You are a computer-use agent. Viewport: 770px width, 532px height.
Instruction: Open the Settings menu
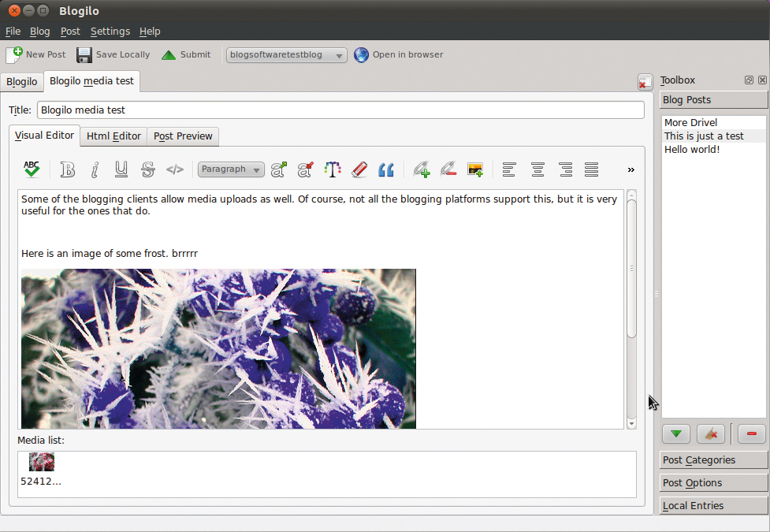(x=110, y=32)
